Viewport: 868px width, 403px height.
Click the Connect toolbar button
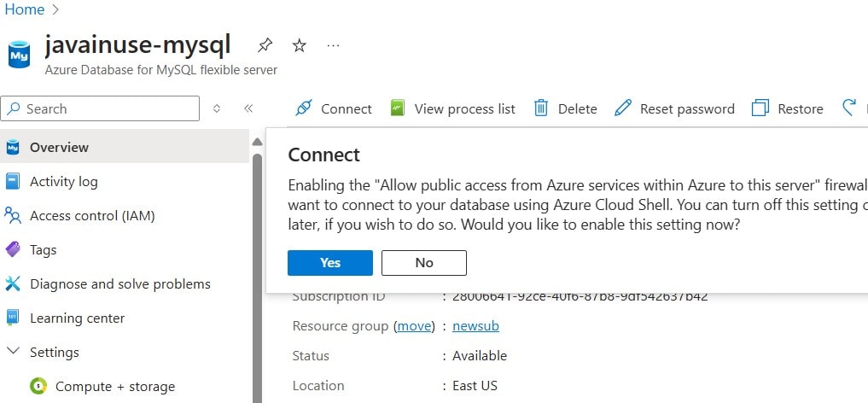click(x=333, y=108)
